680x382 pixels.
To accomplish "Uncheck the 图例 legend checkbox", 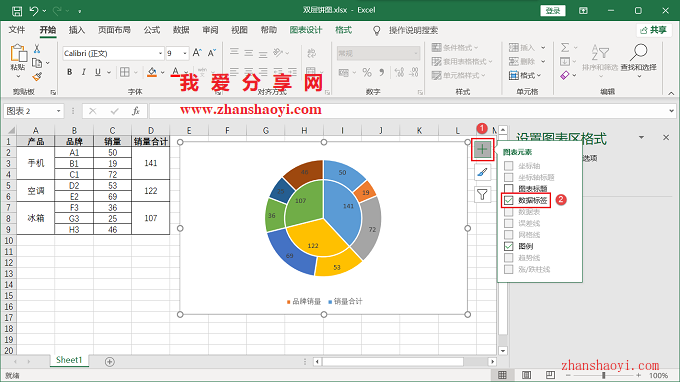I will 509,246.
